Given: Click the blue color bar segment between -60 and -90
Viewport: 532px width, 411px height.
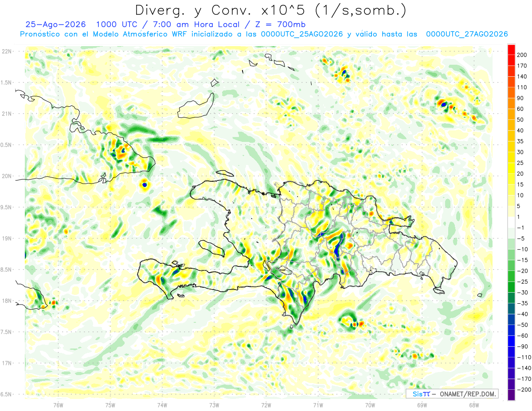Looking at the screenshot, I should pyautogui.click(x=511, y=341).
